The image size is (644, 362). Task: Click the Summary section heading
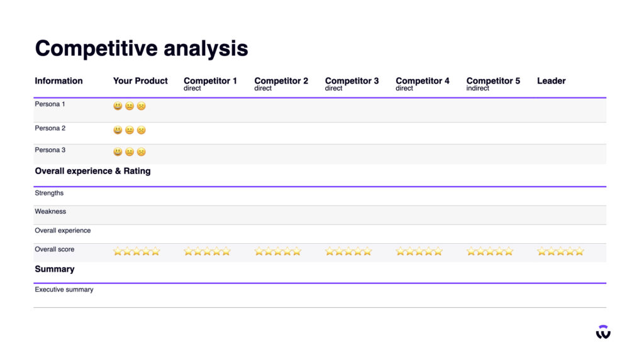(x=55, y=269)
